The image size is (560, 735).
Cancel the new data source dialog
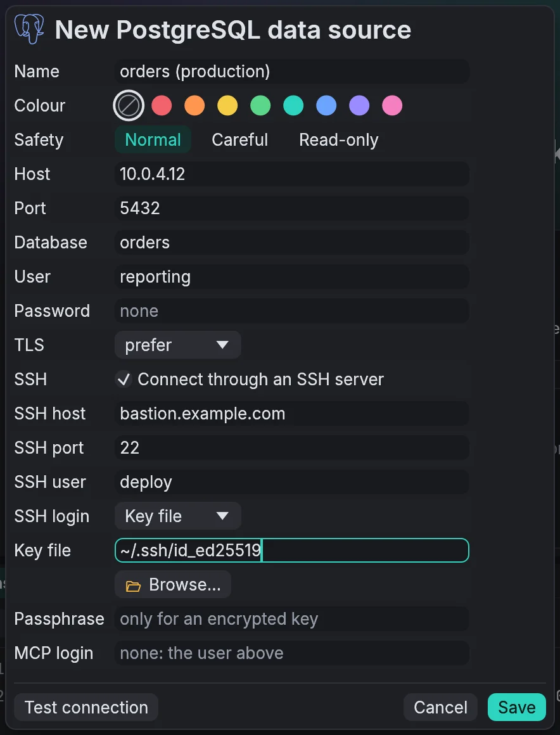[440, 707]
